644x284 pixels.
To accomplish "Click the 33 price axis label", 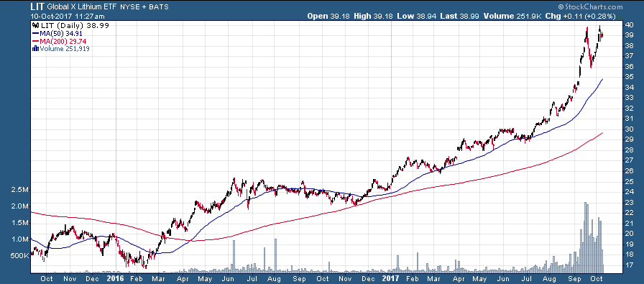I will [628, 98].
